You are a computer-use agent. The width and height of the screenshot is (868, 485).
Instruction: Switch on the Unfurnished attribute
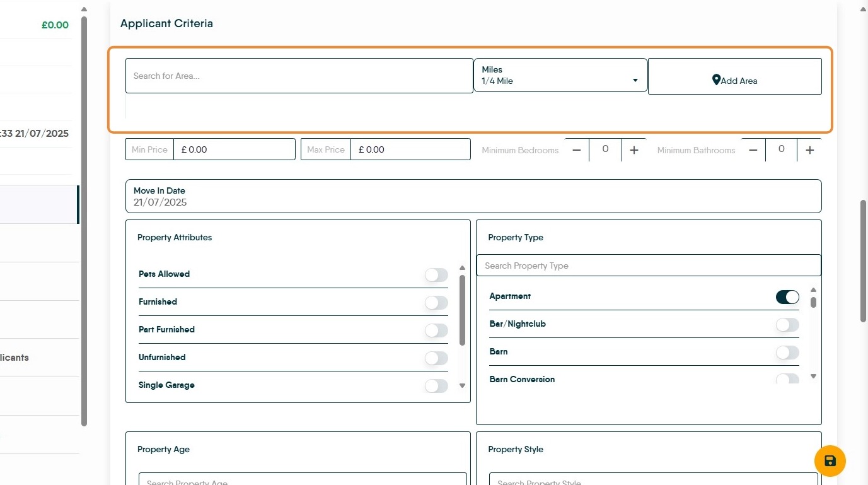click(436, 358)
